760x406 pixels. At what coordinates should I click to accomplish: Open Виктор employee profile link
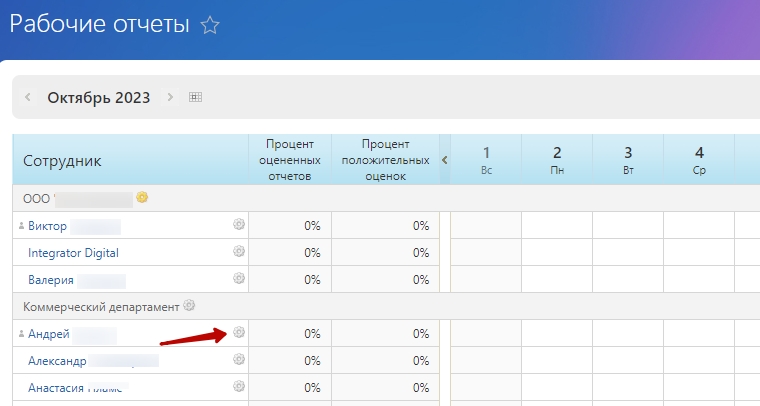(47, 226)
